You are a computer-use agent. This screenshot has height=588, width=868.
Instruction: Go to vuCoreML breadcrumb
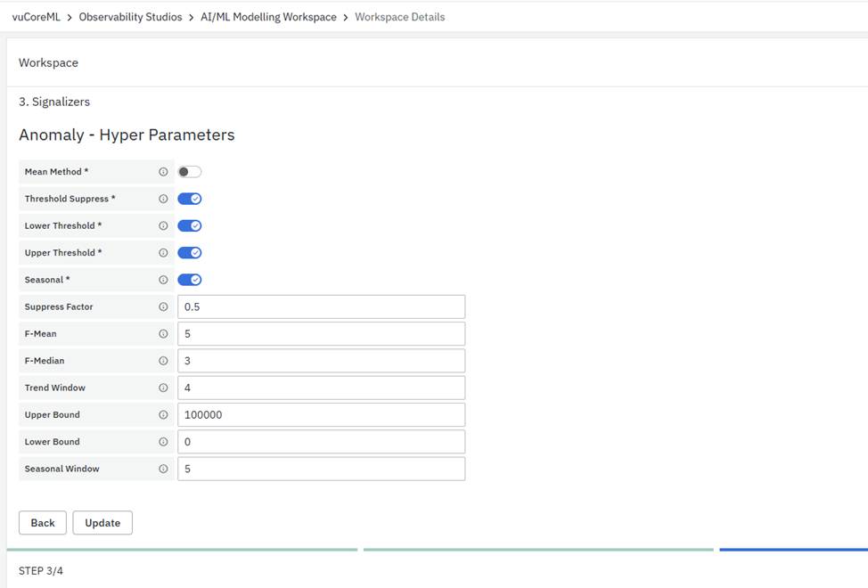pos(36,17)
